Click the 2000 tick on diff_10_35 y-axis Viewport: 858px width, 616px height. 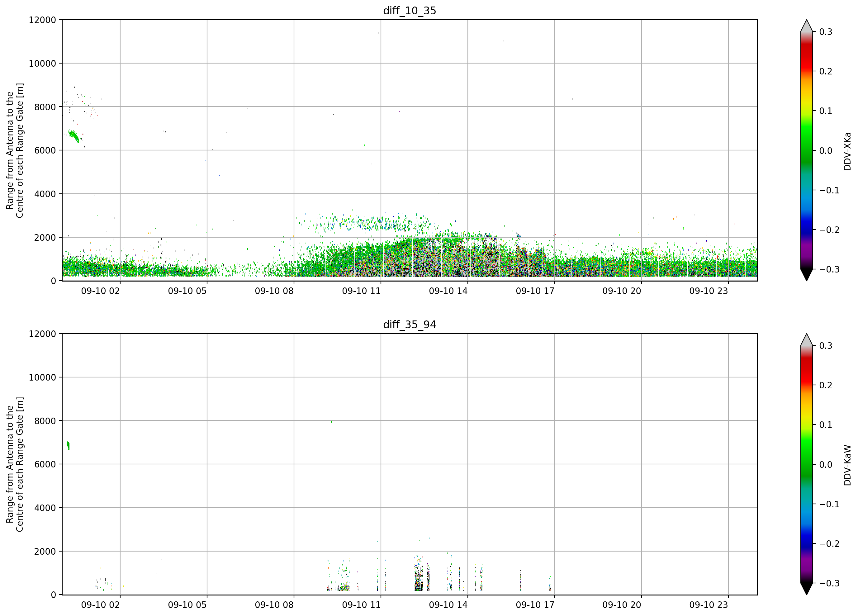click(x=45, y=238)
